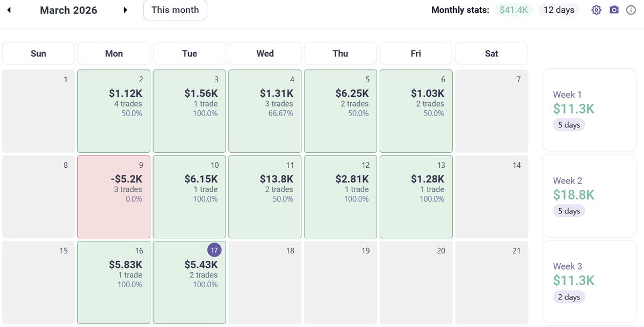Go to next month arrow
644x327 pixels.
(125, 10)
